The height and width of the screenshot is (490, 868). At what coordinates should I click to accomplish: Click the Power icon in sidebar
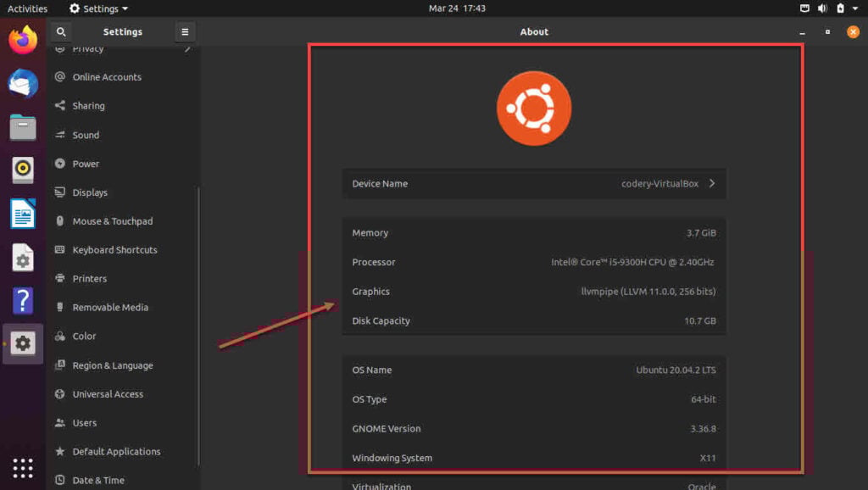[x=60, y=164]
